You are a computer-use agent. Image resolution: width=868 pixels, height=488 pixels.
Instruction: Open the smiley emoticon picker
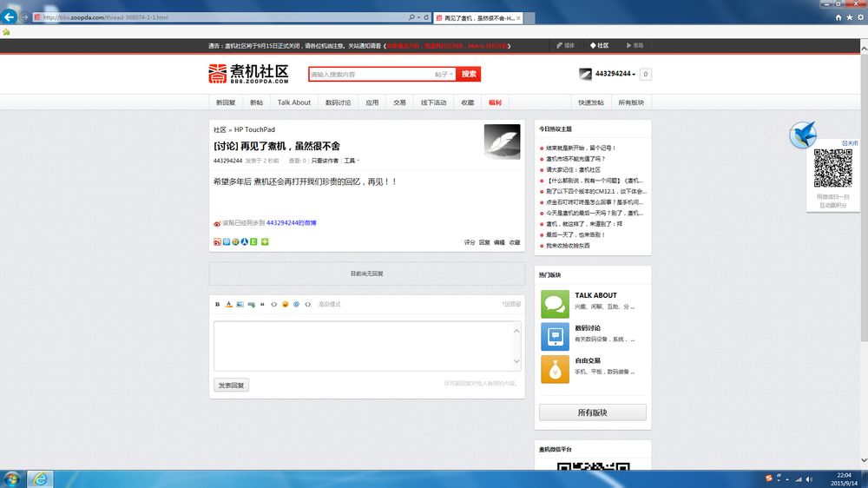[x=285, y=304]
